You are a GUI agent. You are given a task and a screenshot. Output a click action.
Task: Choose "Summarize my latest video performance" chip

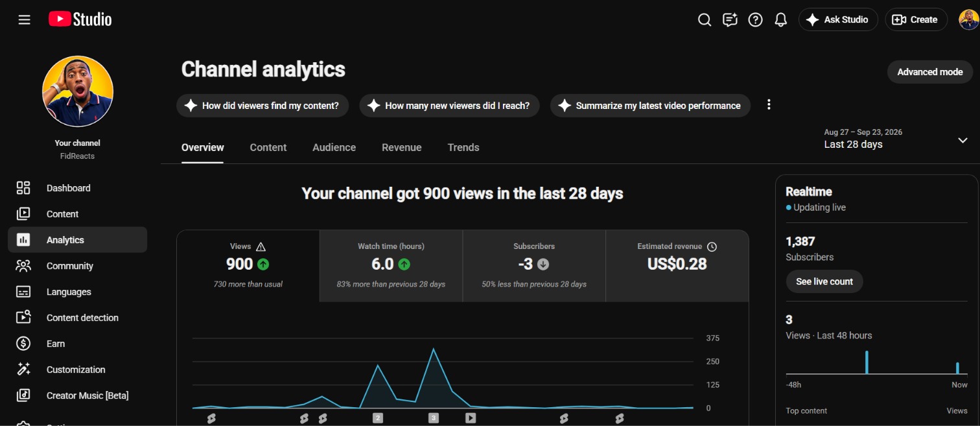coord(650,106)
